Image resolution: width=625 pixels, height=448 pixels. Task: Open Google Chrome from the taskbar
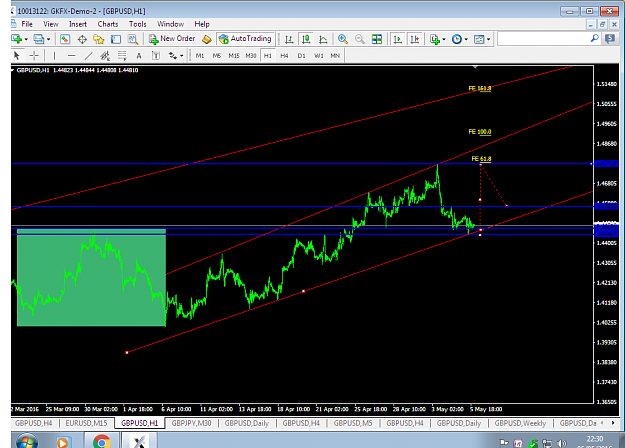102,442
